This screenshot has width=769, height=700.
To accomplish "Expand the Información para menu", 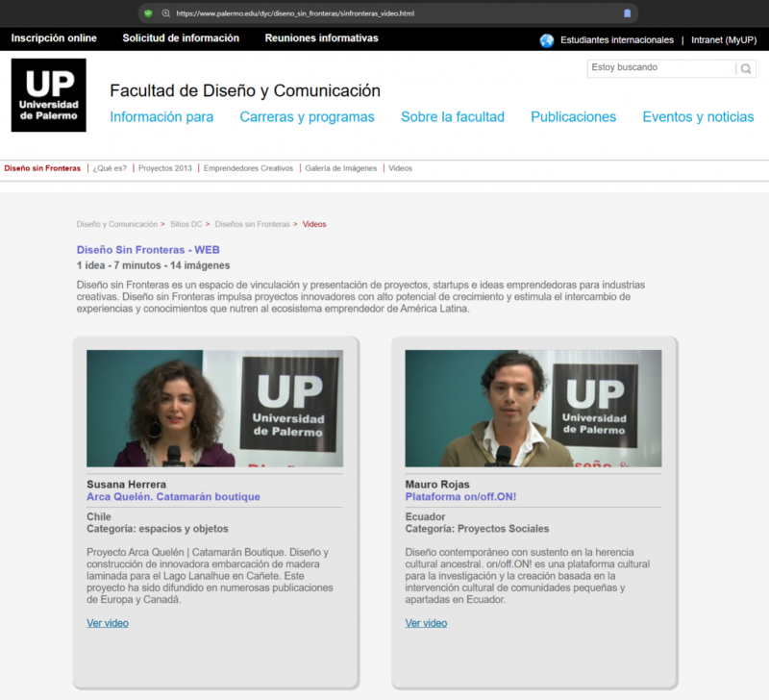I will coord(161,116).
